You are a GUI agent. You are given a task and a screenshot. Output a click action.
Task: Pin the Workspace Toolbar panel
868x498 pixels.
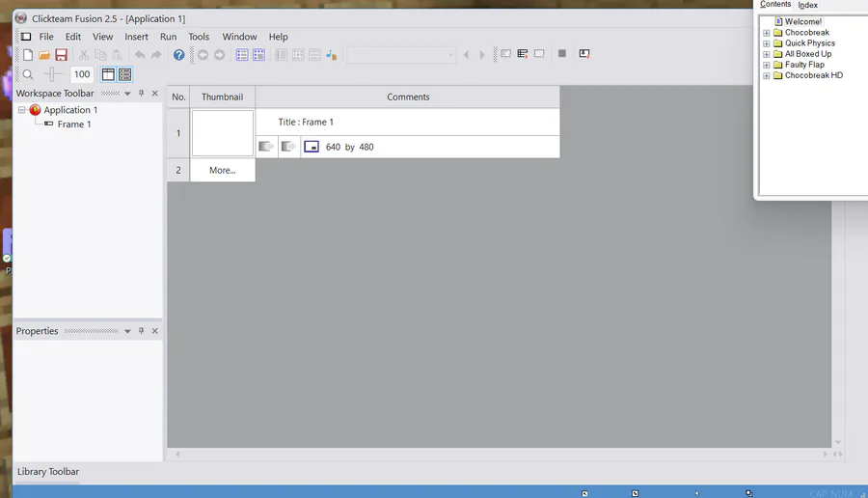141,93
